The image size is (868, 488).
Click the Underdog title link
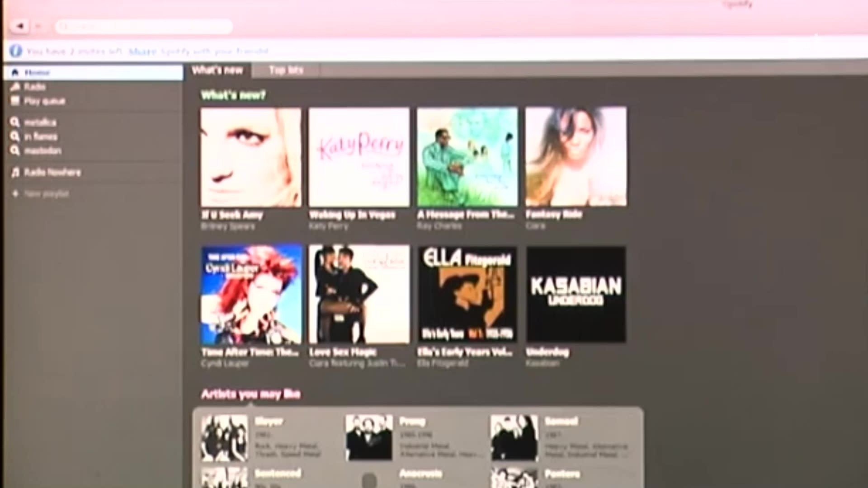coord(547,352)
